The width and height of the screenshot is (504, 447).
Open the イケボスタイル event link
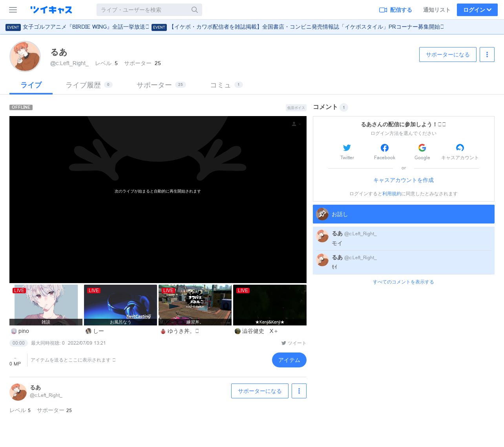307,27
